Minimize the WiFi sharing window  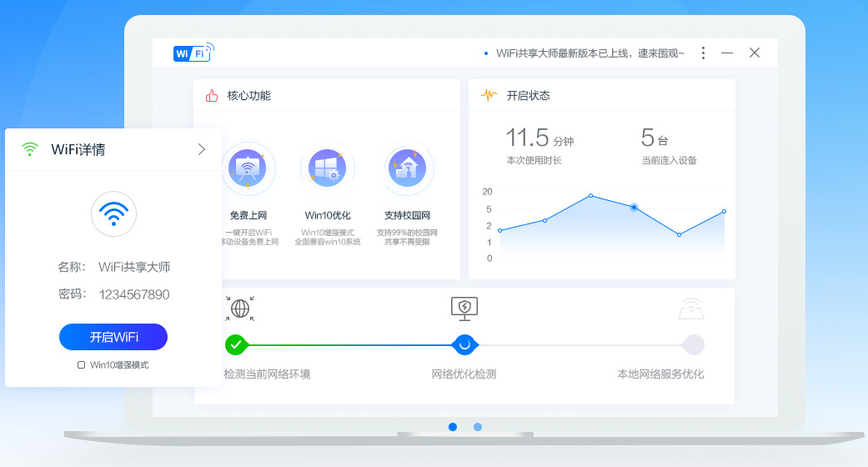click(727, 53)
